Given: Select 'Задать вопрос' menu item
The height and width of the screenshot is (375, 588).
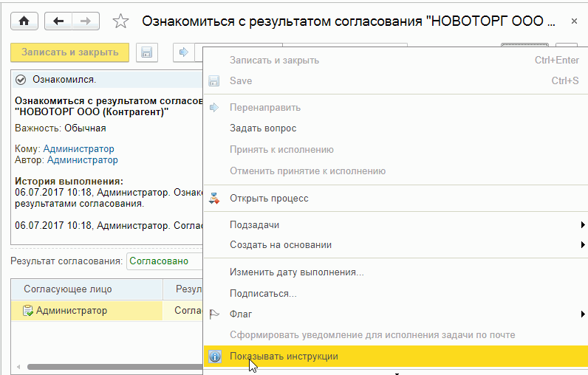Looking at the screenshot, I should [x=396, y=128].
